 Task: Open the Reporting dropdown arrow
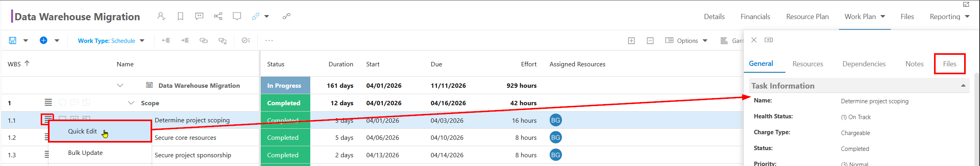[967, 17]
